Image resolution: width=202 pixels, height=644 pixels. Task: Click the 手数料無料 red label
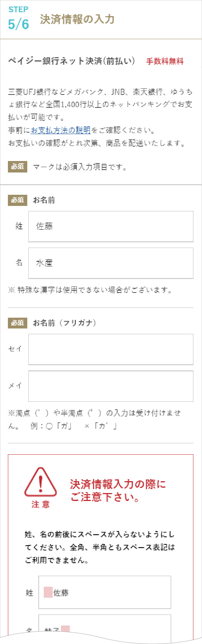[165, 61]
